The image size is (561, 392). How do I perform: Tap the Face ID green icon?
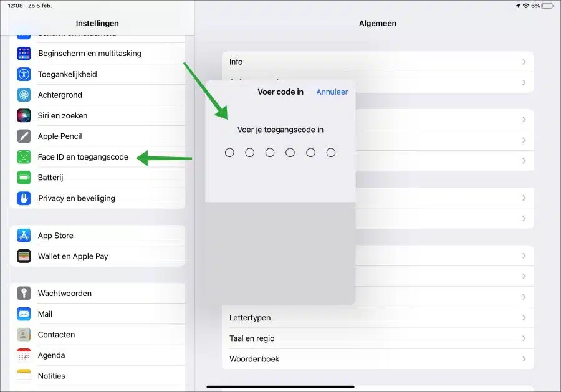24,156
